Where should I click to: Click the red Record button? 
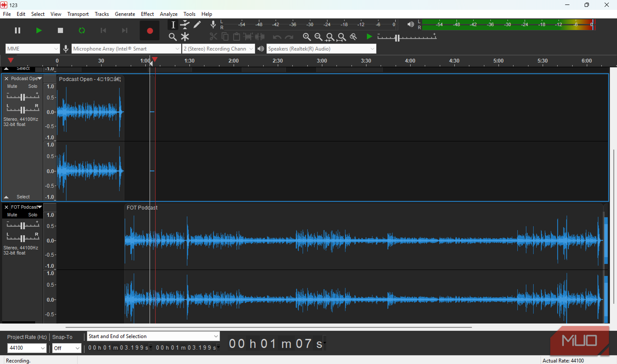tap(150, 31)
